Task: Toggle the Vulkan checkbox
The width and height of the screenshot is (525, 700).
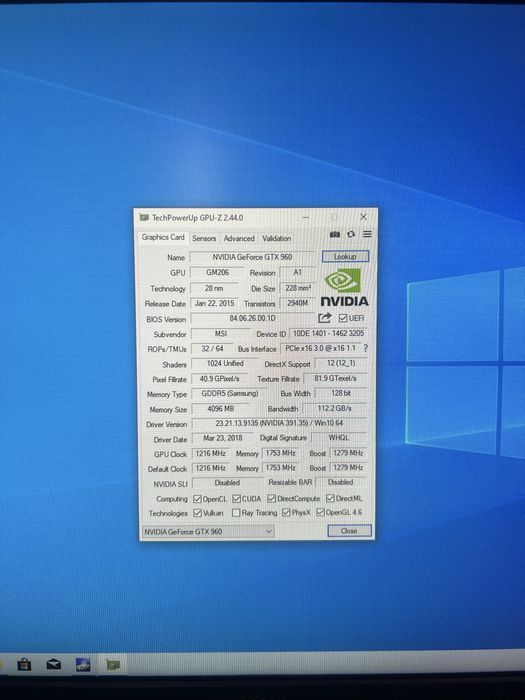Action: 197,513
